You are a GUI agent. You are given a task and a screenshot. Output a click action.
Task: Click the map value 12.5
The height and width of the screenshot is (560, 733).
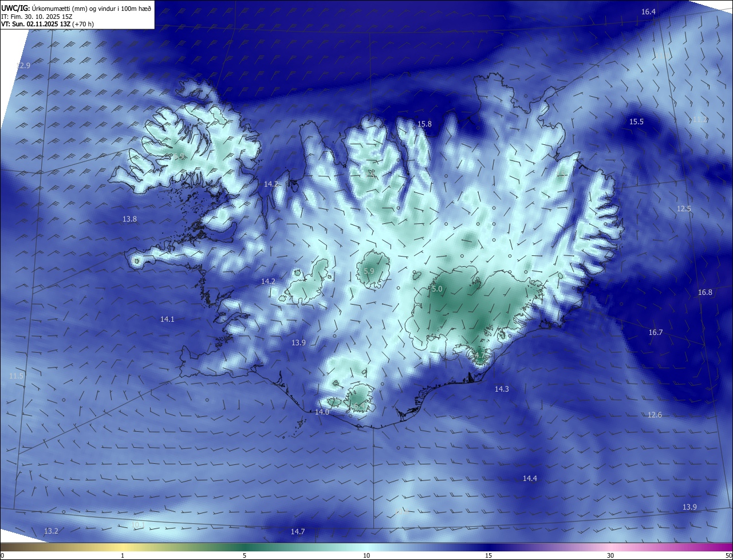point(684,209)
